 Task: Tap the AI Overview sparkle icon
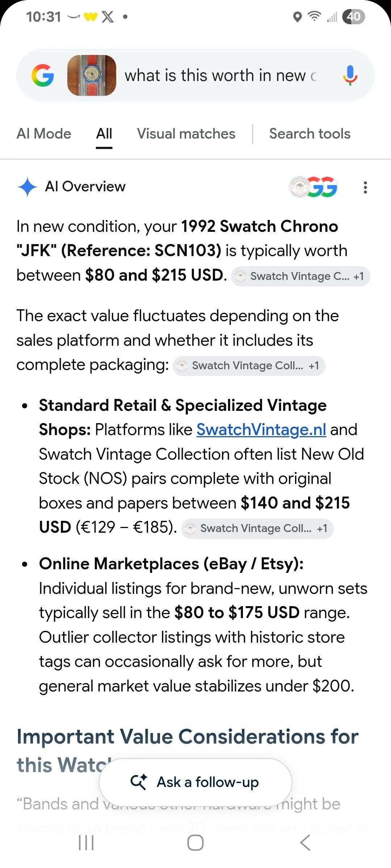(x=28, y=187)
